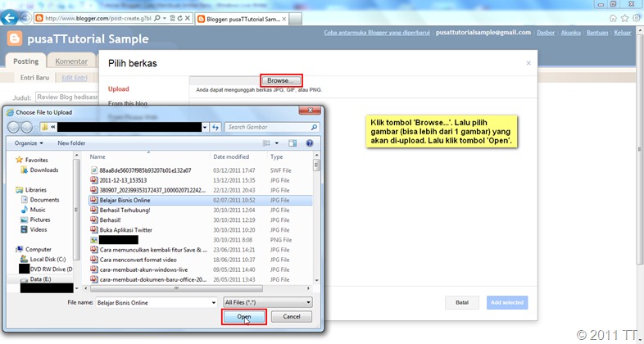Open the All Files (*.*) type dropdown
The image size is (644, 344).
point(267,302)
